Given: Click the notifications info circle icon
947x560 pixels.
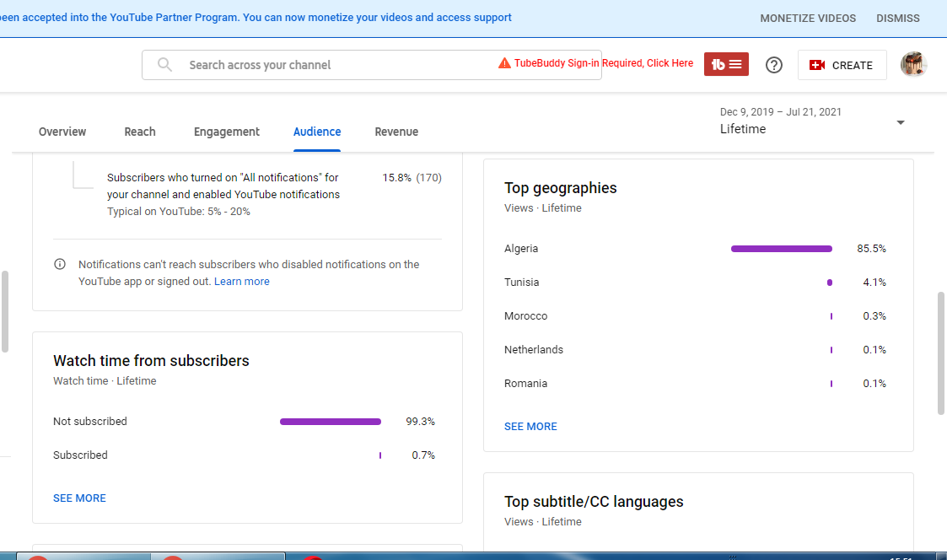Looking at the screenshot, I should coord(60,264).
